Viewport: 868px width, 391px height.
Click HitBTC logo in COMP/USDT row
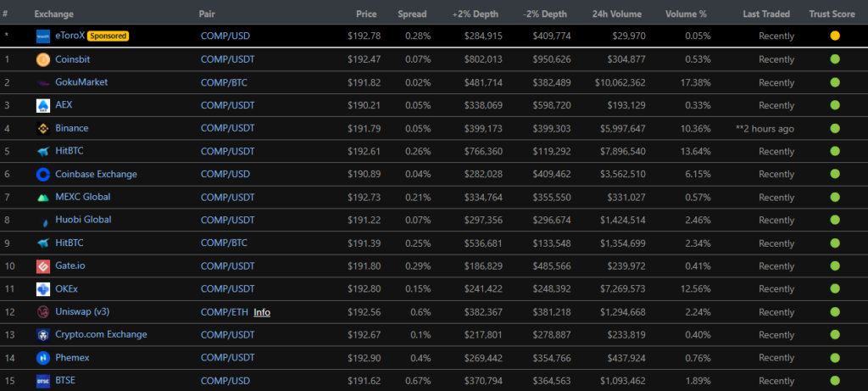point(43,152)
